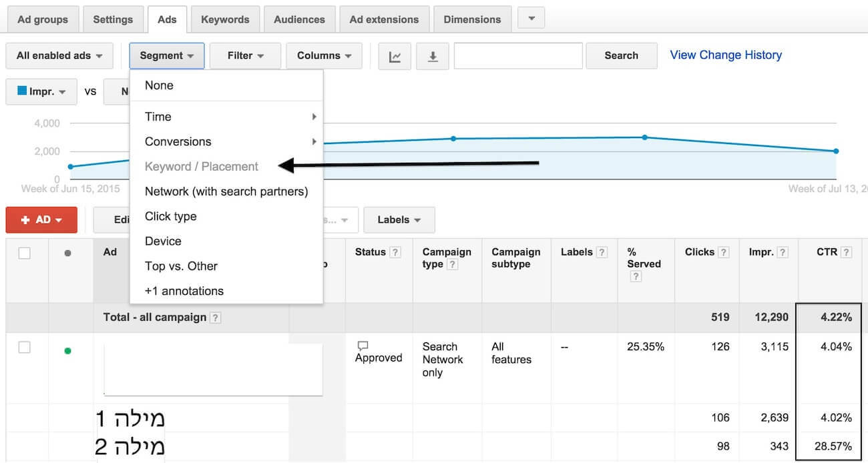Viewport: 868px width, 463px height.
Task: Switch to the Settings tab
Action: point(113,19)
